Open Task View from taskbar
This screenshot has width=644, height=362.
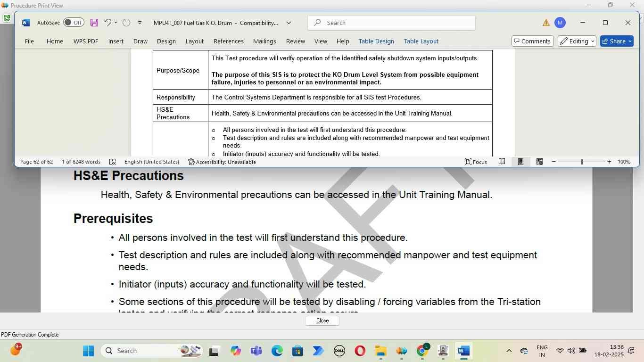coord(214,351)
